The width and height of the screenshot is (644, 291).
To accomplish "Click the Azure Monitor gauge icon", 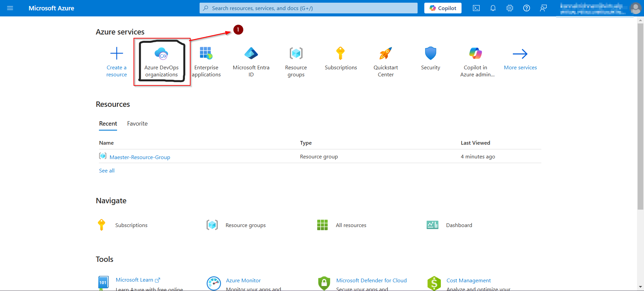I will pyautogui.click(x=214, y=283).
